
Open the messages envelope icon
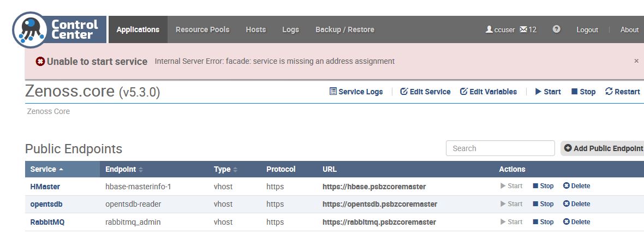point(523,29)
